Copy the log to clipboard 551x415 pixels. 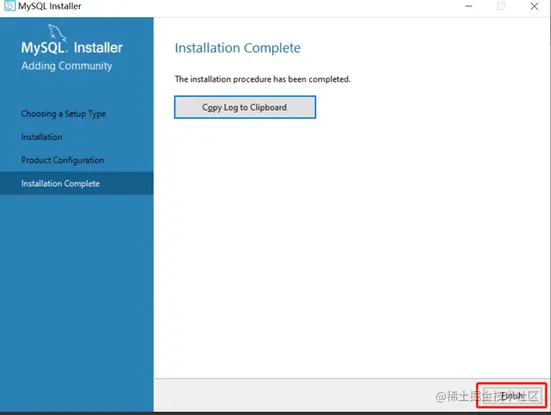(x=245, y=107)
